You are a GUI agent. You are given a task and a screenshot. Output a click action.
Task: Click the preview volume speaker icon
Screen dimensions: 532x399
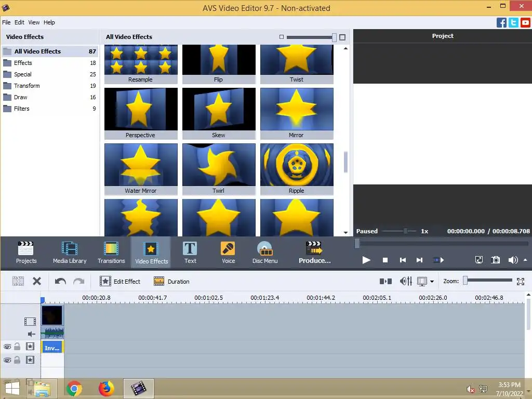pos(513,260)
